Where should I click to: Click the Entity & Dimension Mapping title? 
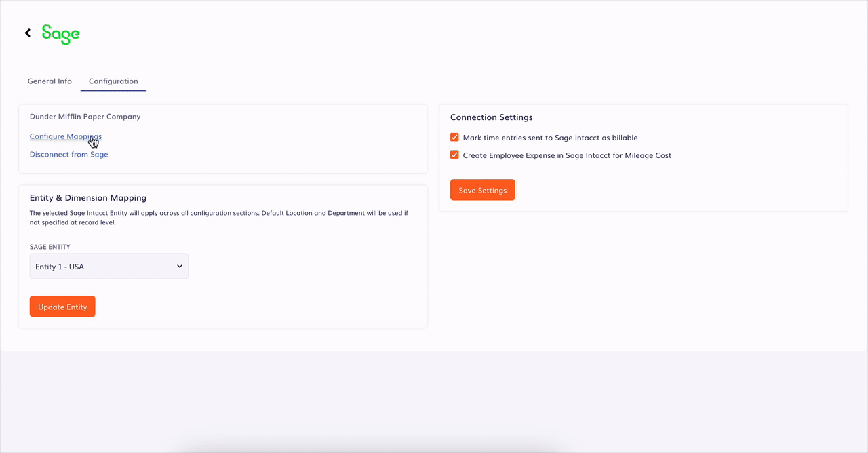point(88,197)
